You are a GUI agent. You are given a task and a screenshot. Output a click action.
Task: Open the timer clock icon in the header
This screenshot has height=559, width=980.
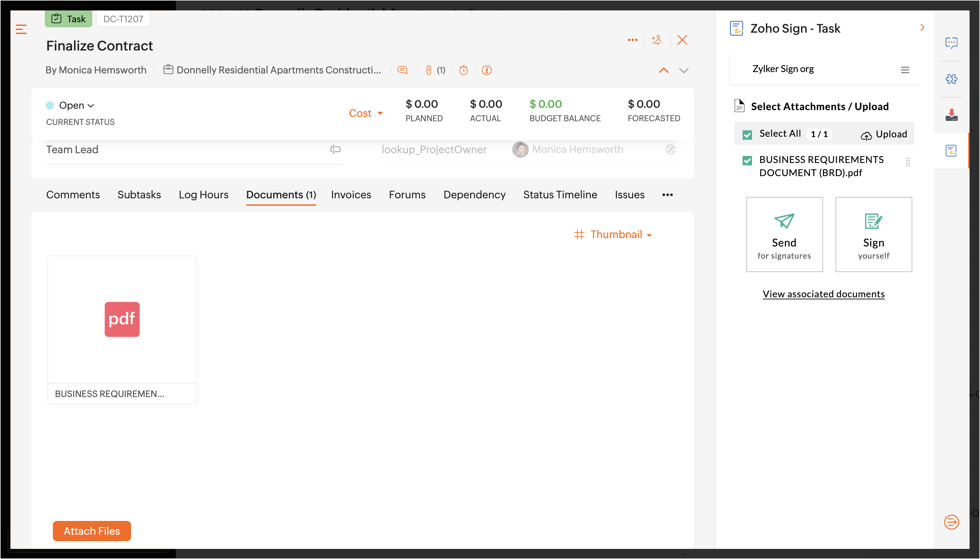pyautogui.click(x=463, y=70)
